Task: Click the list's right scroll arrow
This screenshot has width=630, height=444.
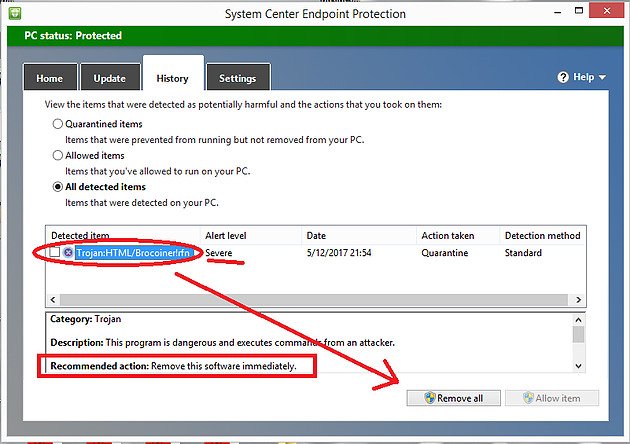Action: pyautogui.click(x=579, y=300)
